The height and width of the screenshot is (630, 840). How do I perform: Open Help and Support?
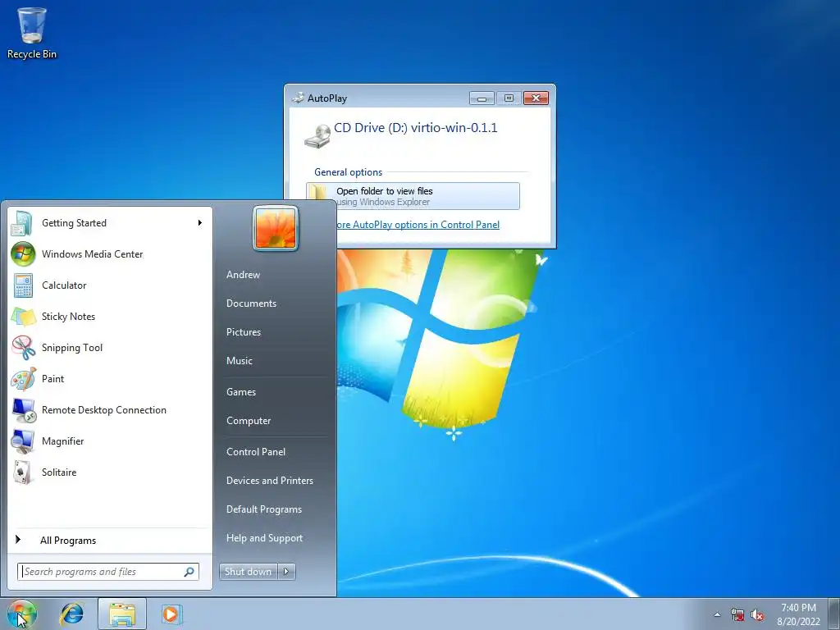[x=265, y=538]
